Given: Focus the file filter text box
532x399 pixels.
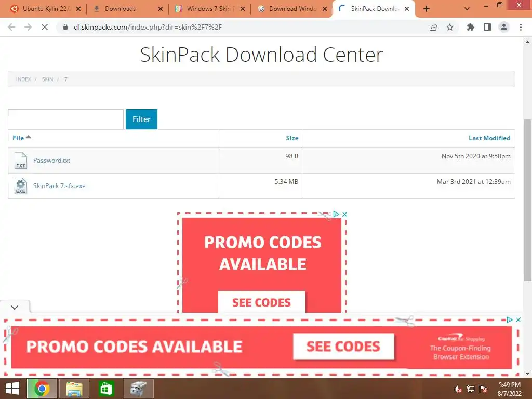Looking at the screenshot, I should pyautogui.click(x=66, y=119).
